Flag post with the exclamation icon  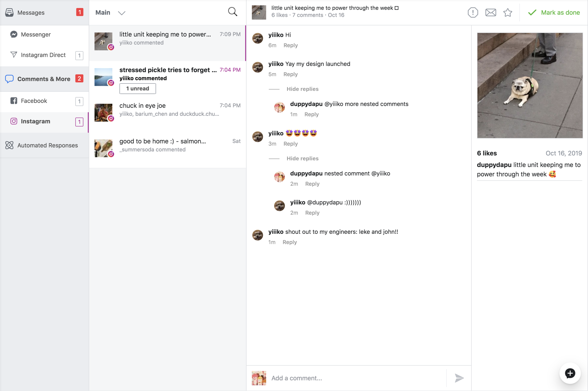pyautogui.click(x=473, y=12)
